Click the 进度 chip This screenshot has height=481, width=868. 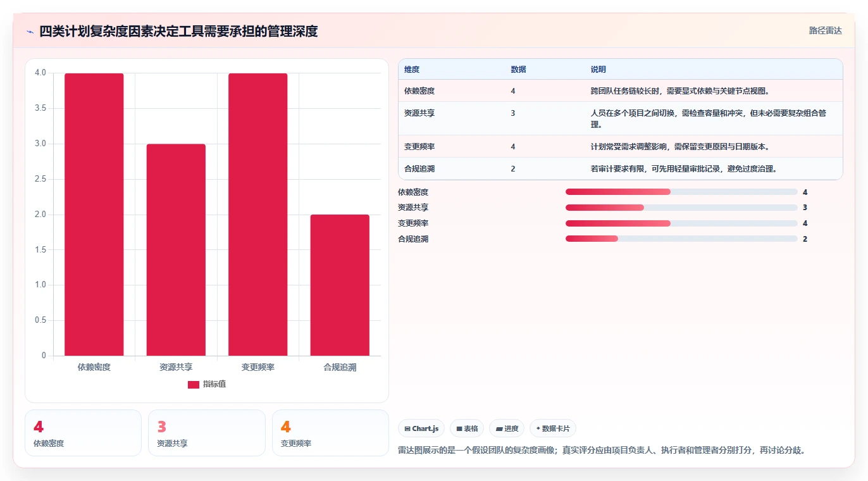(x=507, y=428)
